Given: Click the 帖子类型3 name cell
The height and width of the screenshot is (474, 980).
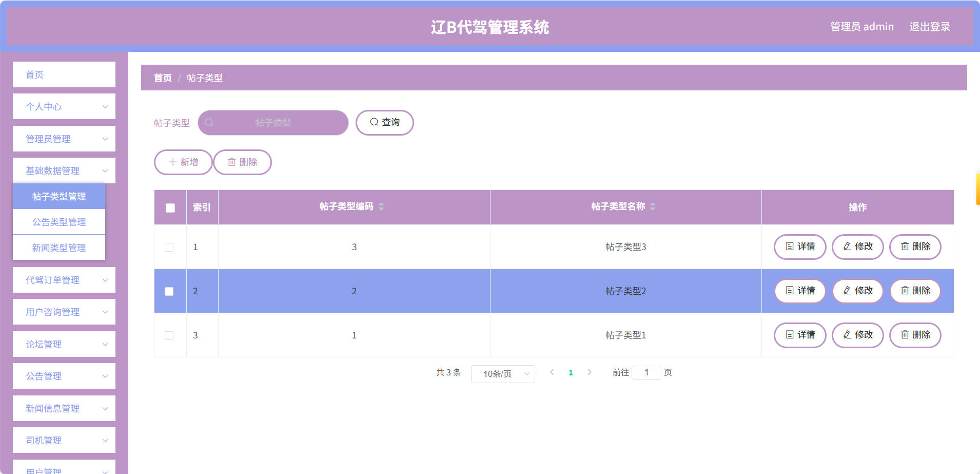Looking at the screenshot, I should (x=625, y=247).
